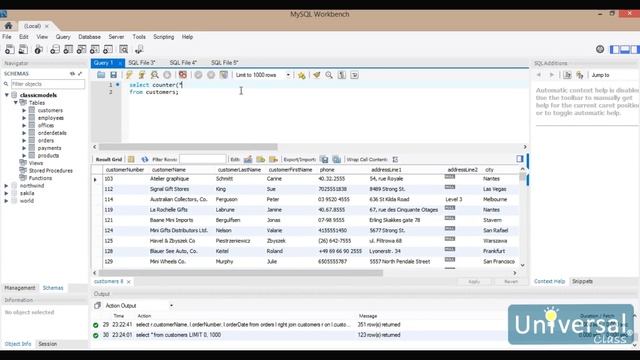
Task: Open the File menu
Action: coord(7,37)
